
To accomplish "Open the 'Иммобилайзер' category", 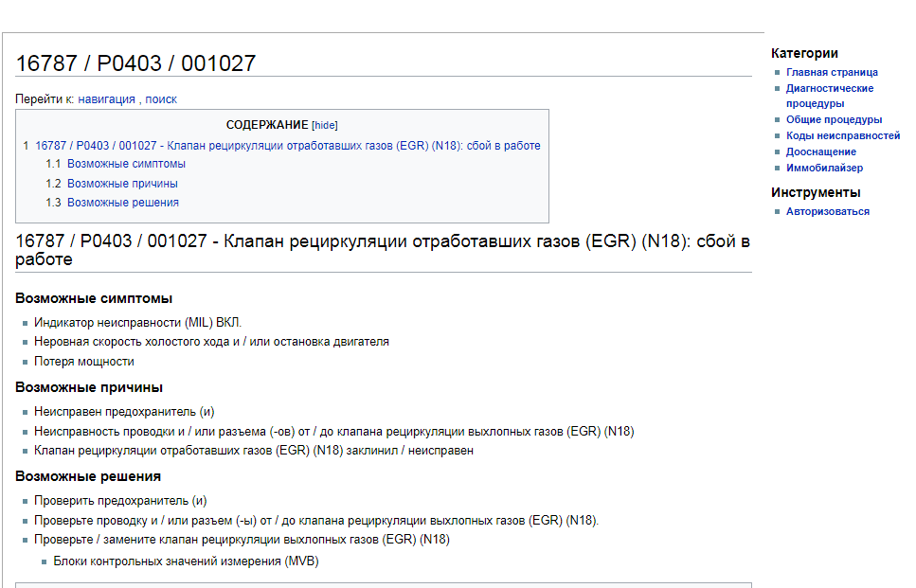I will [824, 169].
